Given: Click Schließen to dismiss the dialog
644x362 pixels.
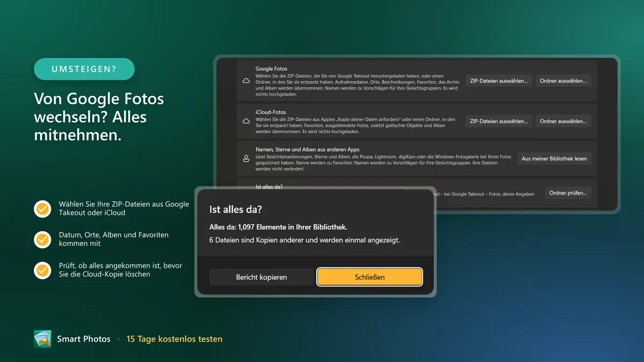Looking at the screenshot, I should tap(370, 277).
